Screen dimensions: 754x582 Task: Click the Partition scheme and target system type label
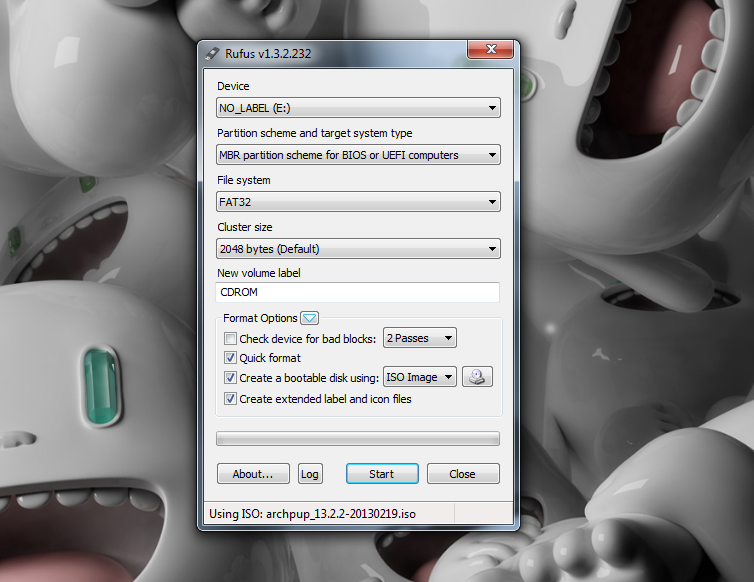314,133
